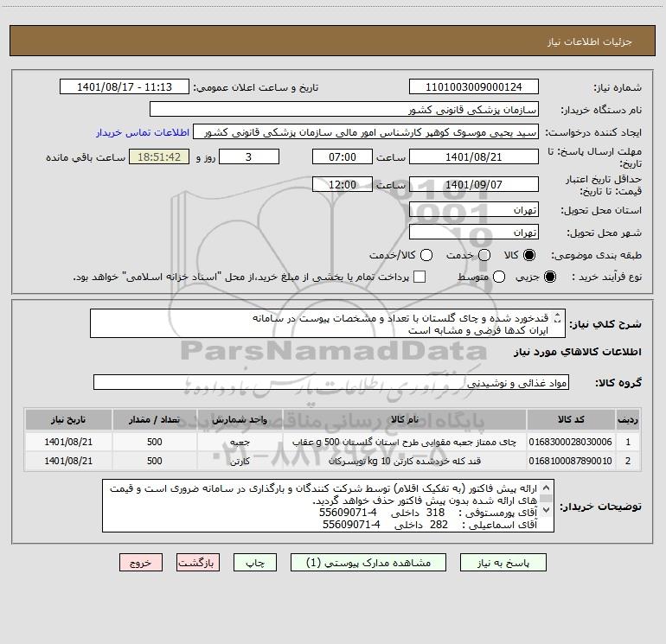Screen dimensions: 666x644
Task: Click the announcement date field 1401/08/17 - 11:13
Action: [x=125, y=87]
